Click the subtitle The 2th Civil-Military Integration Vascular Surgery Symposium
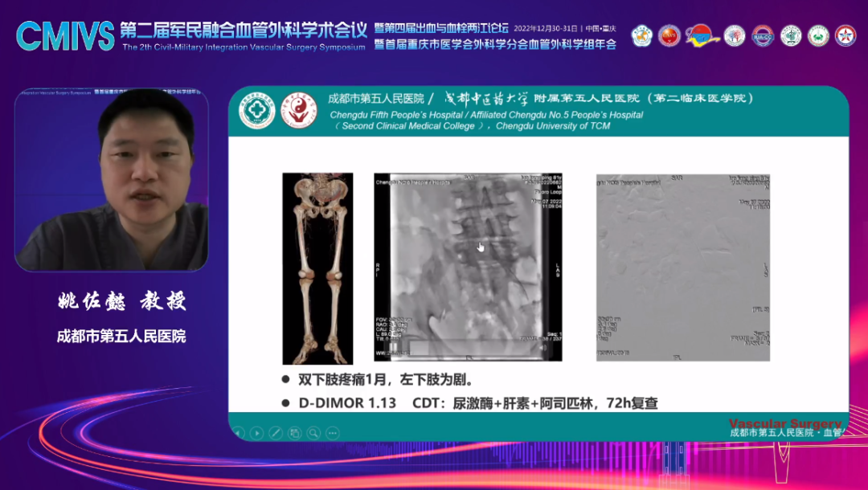Viewport: 868px width, 490px height. (244, 47)
